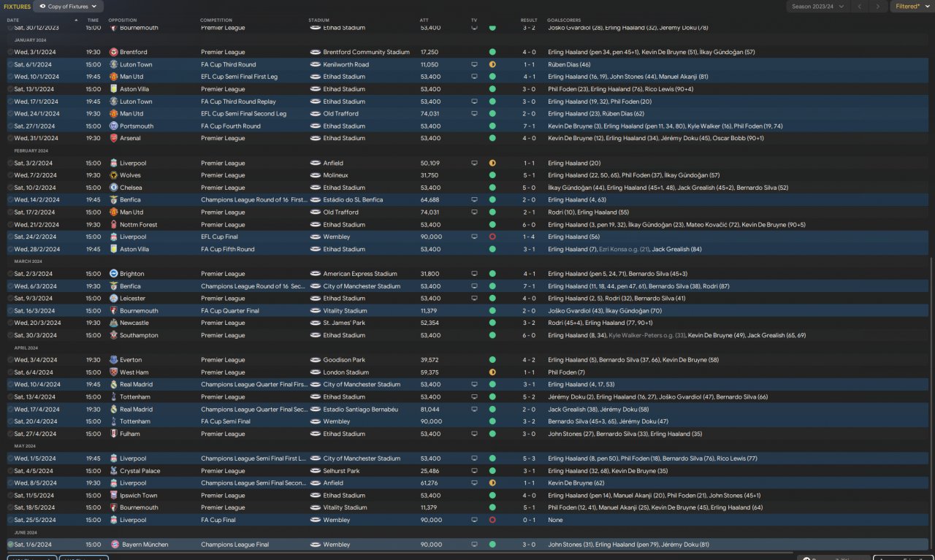Click the Brentford club badge
The image size is (935, 560).
(113, 53)
